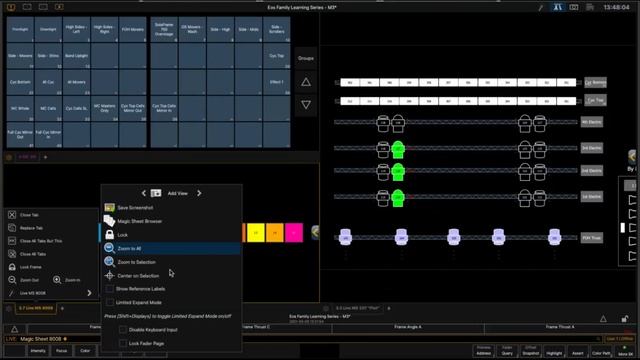
Task: Add new tab next to Live MS 8008
Action: 62,308
